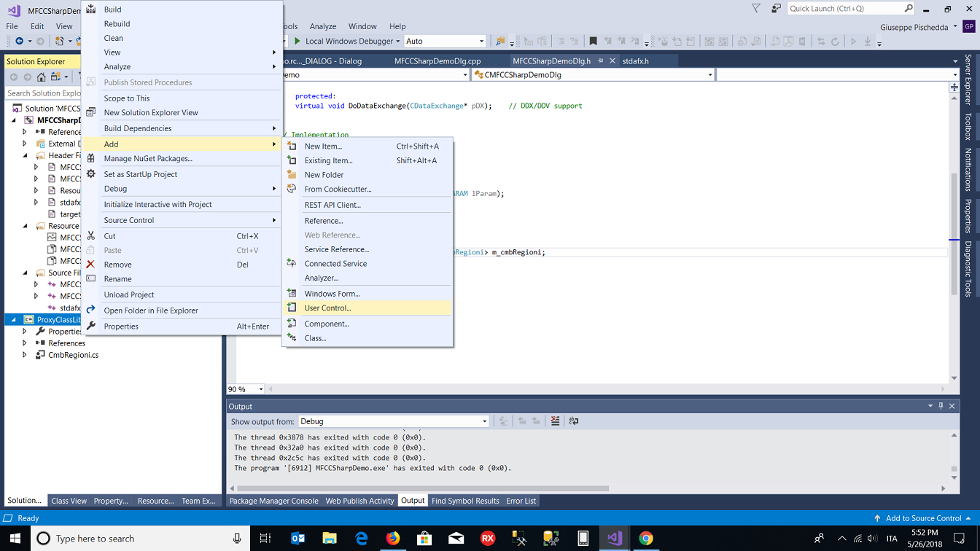Click the Windows Start button
The width and height of the screenshot is (980, 551).
point(16,539)
